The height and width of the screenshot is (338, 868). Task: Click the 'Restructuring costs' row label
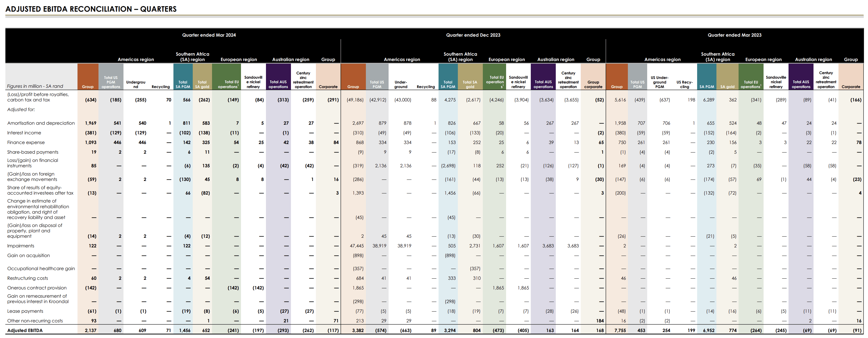click(28, 278)
